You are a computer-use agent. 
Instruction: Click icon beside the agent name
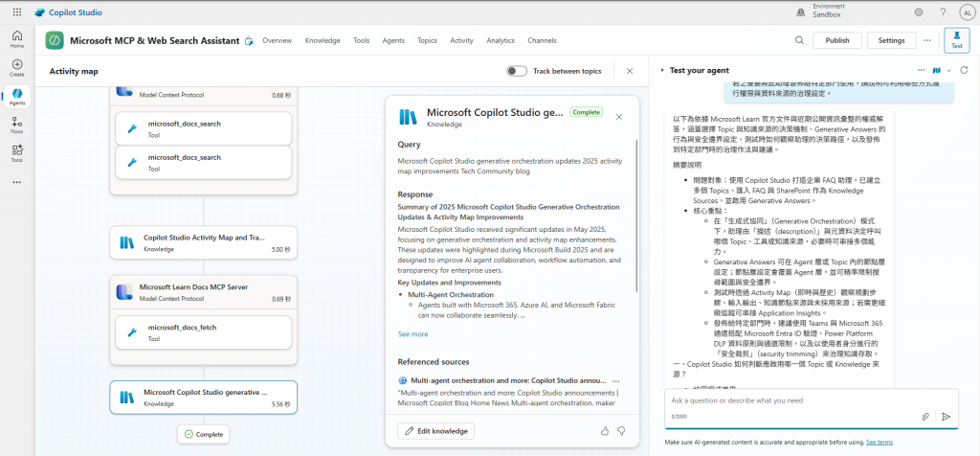tap(249, 40)
